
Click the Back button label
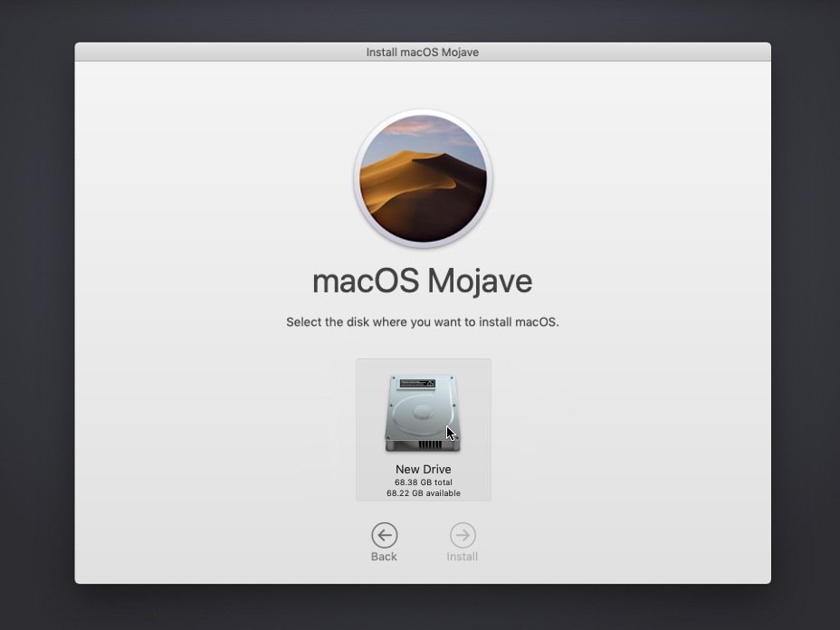point(384,557)
